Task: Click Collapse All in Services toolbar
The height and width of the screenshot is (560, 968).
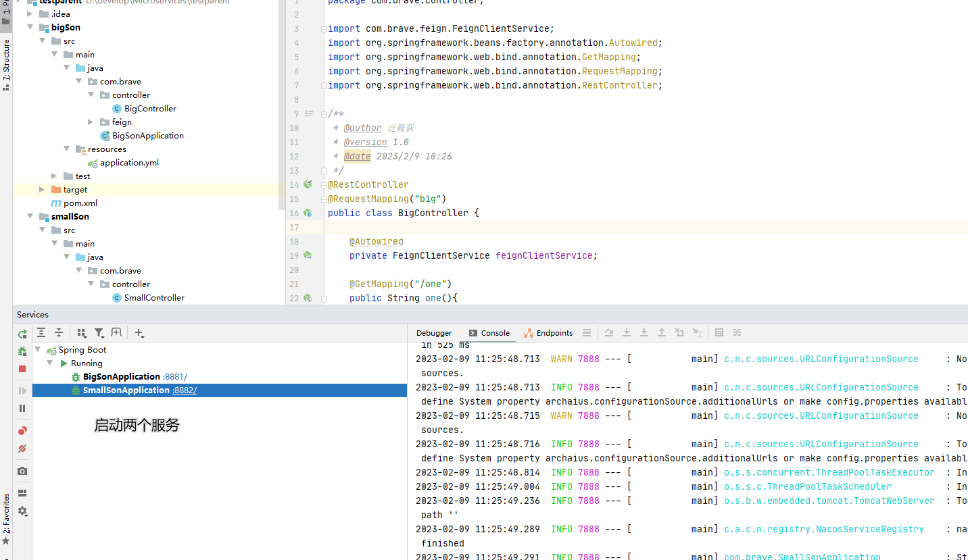Action: tap(59, 333)
